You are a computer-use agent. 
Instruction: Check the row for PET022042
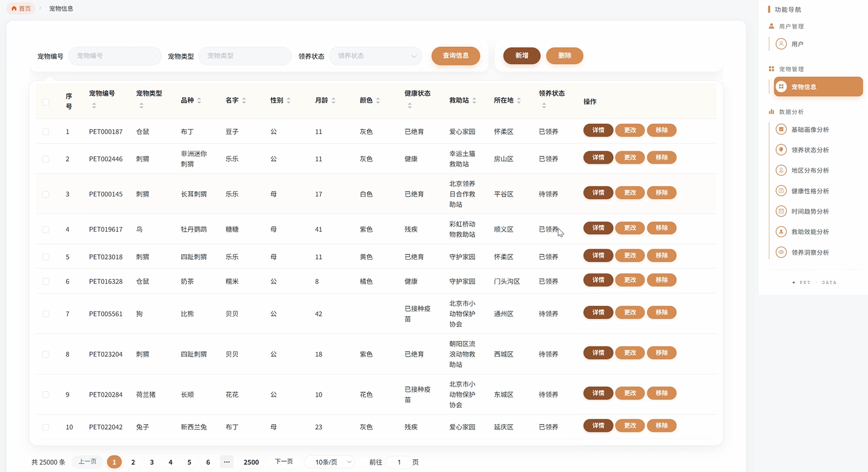pyautogui.click(x=46, y=427)
